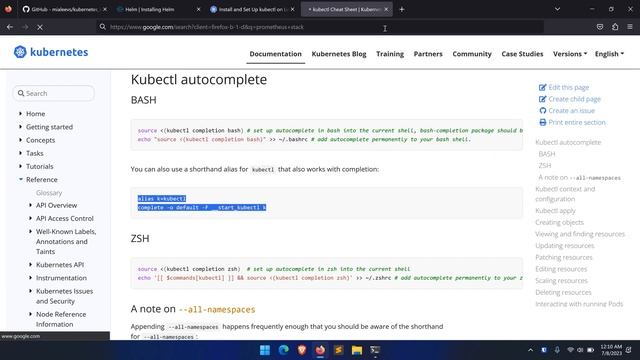Open Instrumentation sidebar item
Image resolution: width=640 pixels, height=360 pixels.
click(61, 278)
